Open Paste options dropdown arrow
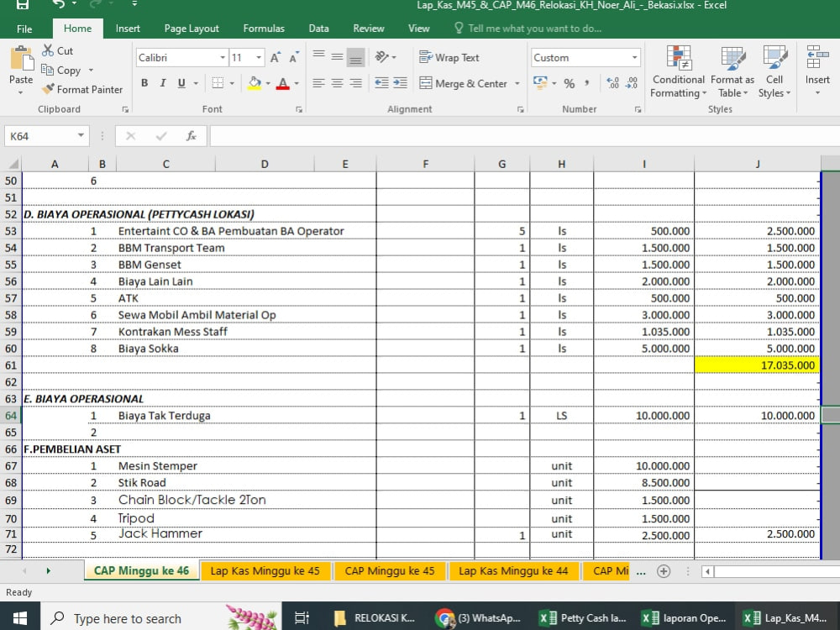Viewport: 840px width, 630px height. tap(20, 93)
